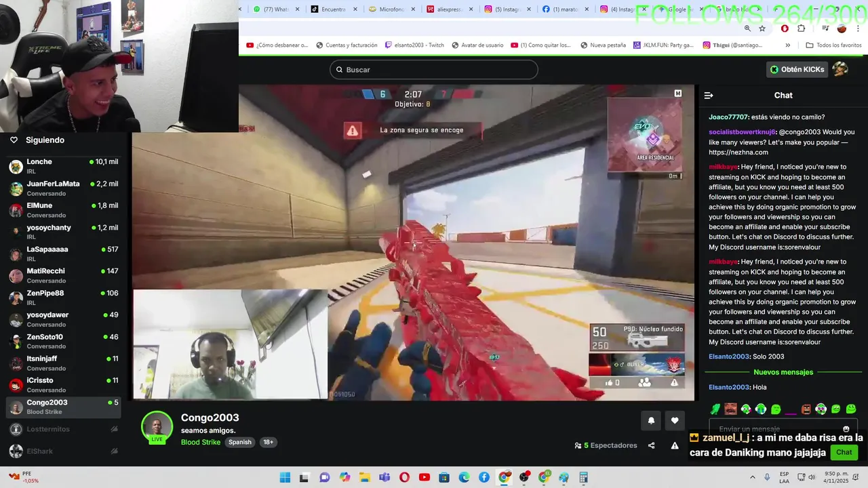Viewport: 868px width, 488px height.
Task: Close the aliexpress tab
Action: click(x=470, y=9)
